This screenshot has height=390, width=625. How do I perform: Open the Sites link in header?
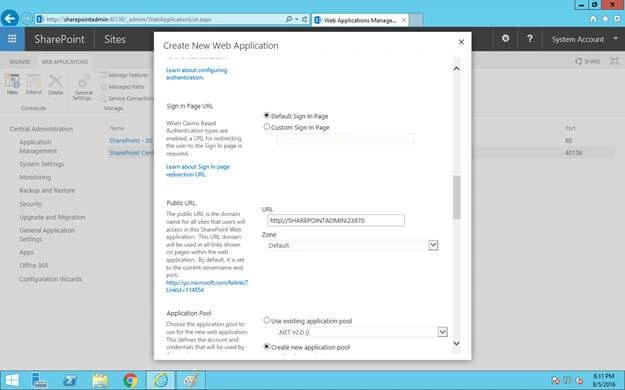click(x=115, y=39)
